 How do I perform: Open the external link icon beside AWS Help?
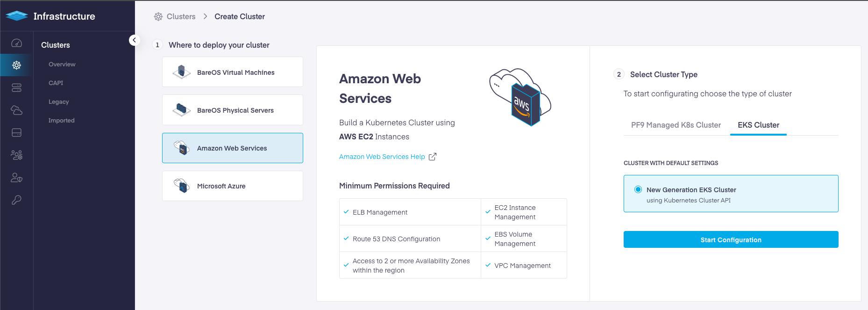[433, 157]
